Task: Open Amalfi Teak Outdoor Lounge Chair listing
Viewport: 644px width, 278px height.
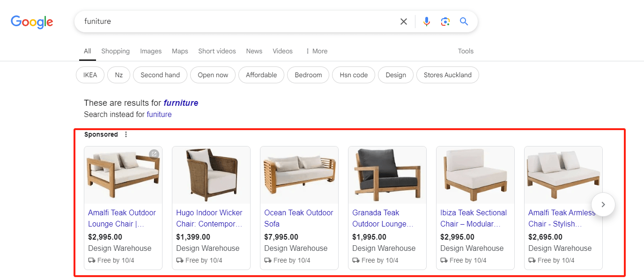Action: pyautogui.click(x=122, y=218)
